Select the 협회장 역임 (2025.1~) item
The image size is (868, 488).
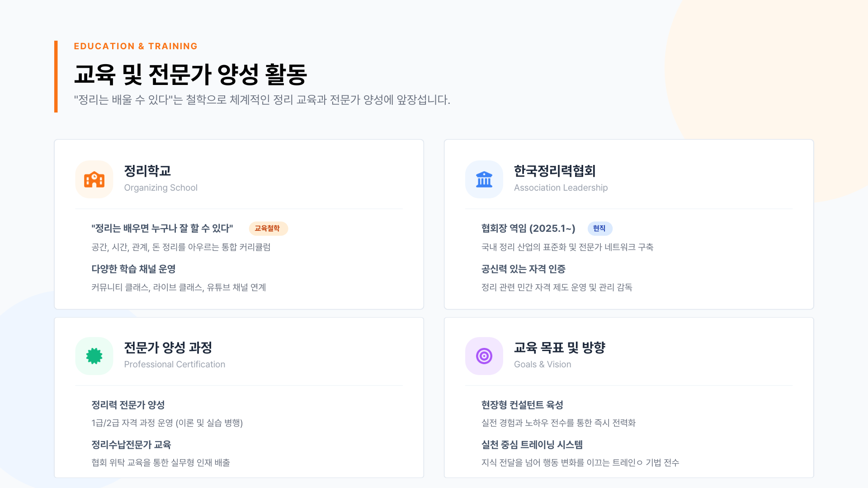[x=528, y=229]
